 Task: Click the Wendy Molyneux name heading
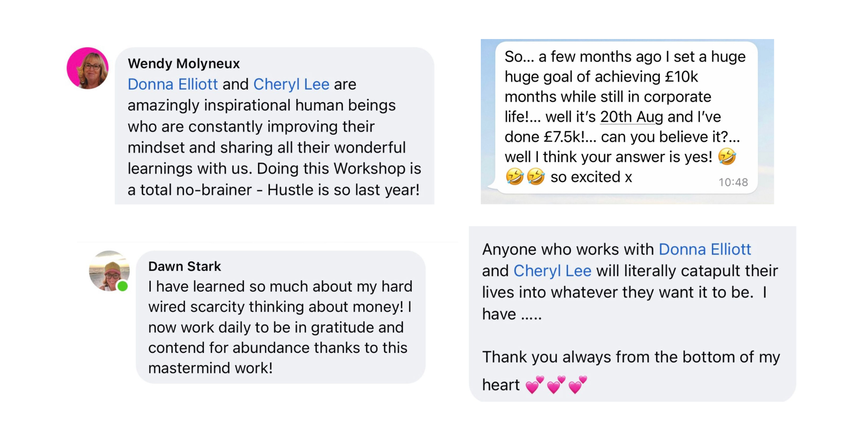184,63
